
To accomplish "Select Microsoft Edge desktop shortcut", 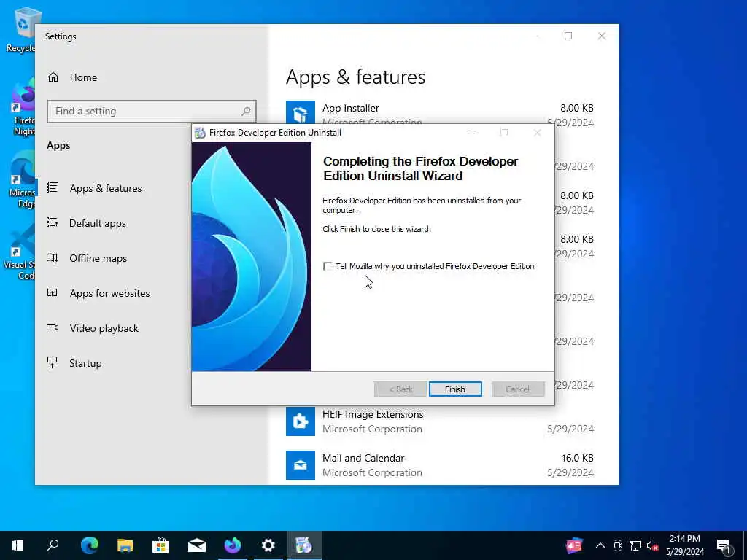I will 23,180.
